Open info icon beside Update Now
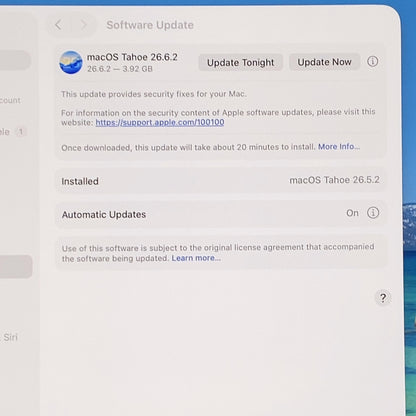Screen dimensions: 416x416 tap(373, 61)
